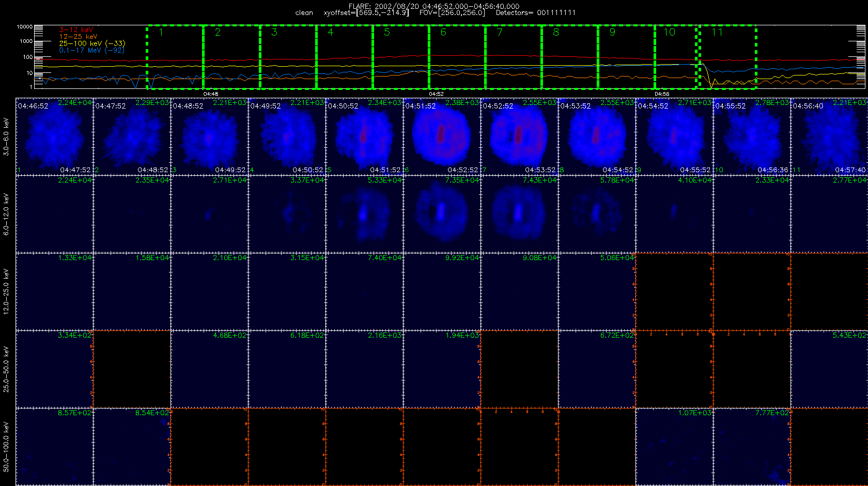The width and height of the screenshot is (868, 486).
Task: Click the Detectors= 001111111 header text
Action: 536,13
